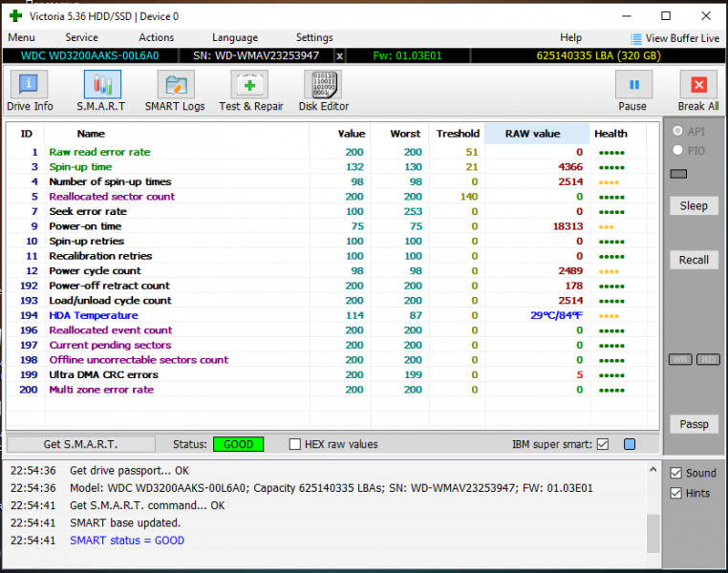Screen dimensions: 728x573
Task: Open the Language menu
Action: (x=234, y=38)
